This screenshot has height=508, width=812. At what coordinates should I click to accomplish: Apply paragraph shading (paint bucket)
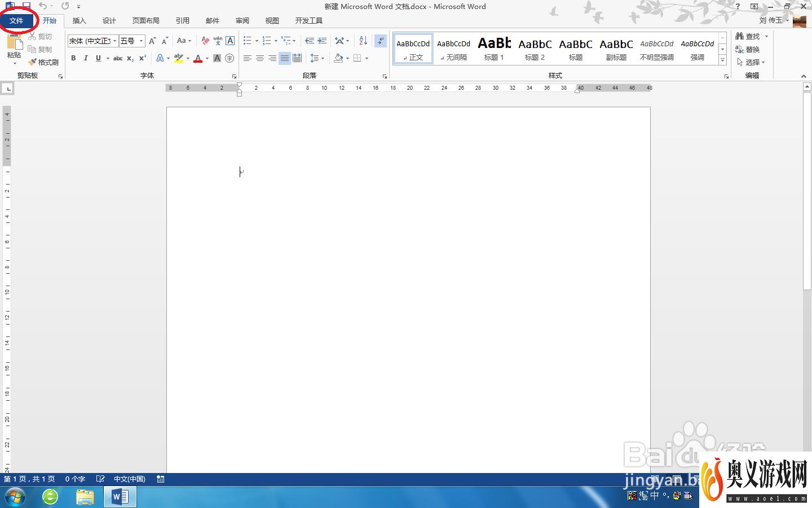(x=338, y=58)
